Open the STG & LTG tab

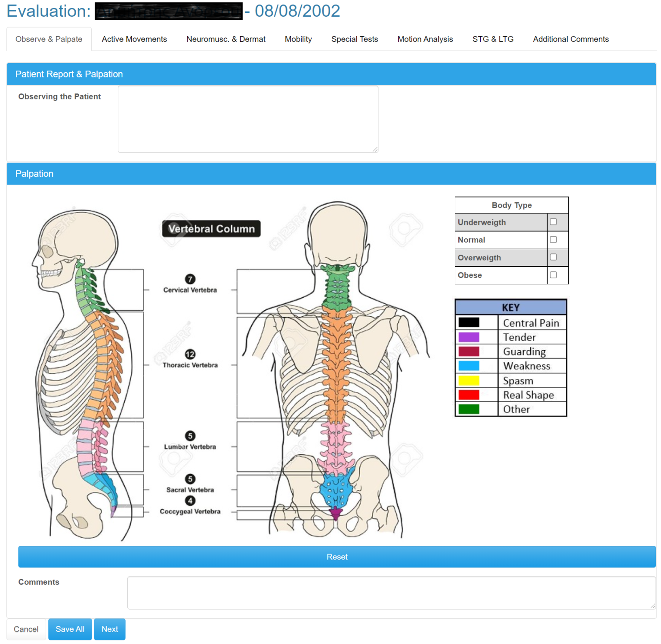click(x=493, y=39)
